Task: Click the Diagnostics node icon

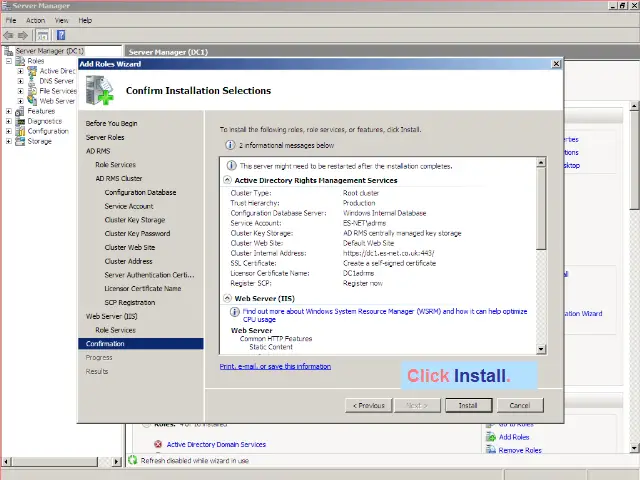Action: click(20, 121)
